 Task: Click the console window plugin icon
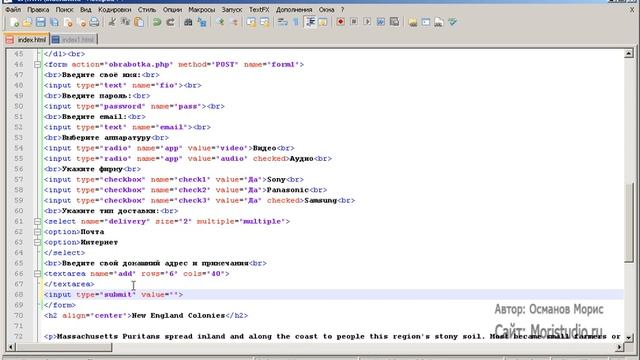(x=426, y=22)
